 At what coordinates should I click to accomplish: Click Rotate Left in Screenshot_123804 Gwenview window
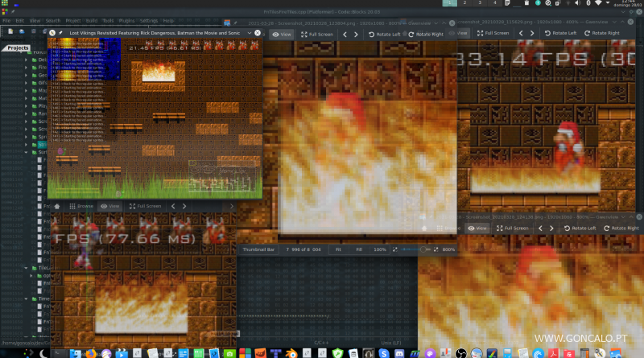click(x=385, y=35)
